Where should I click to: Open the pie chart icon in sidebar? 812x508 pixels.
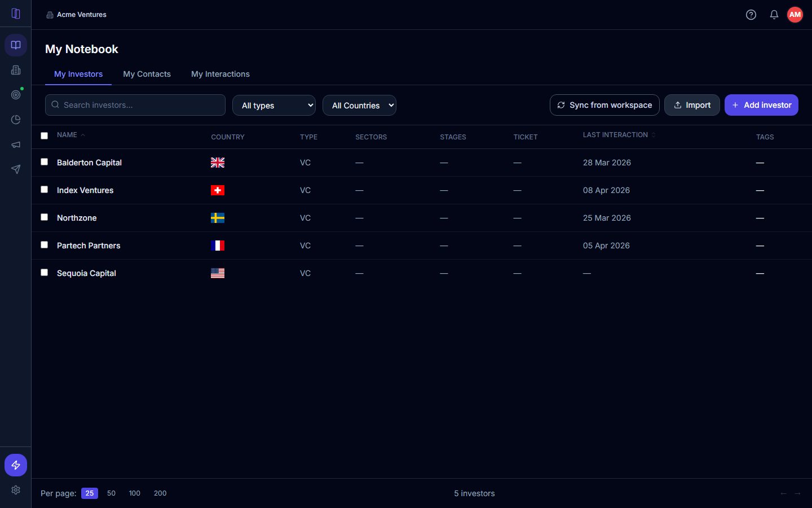click(16, 120)
